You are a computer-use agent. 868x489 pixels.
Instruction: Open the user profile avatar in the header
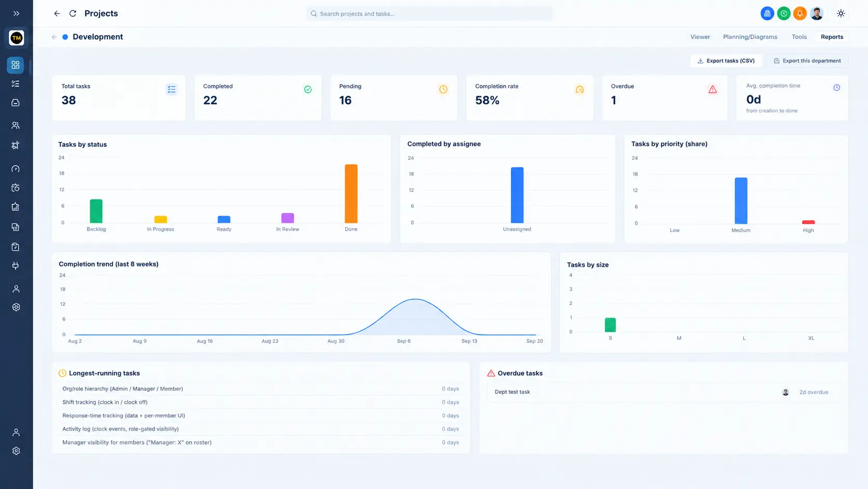[x=817, y=14]
